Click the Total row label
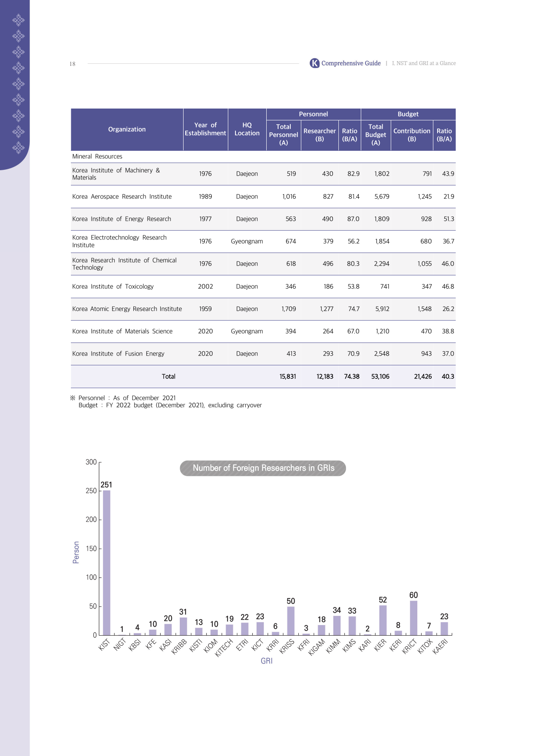 click(x=169, y=376)
